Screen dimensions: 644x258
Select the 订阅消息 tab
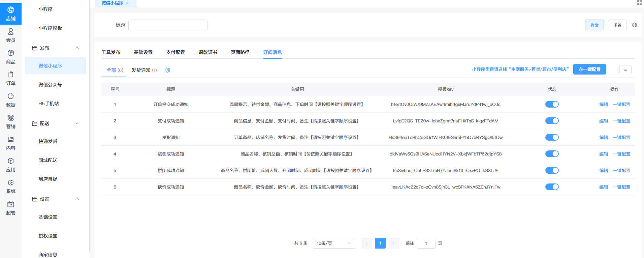pyautogui.click(x=272, y=52)
